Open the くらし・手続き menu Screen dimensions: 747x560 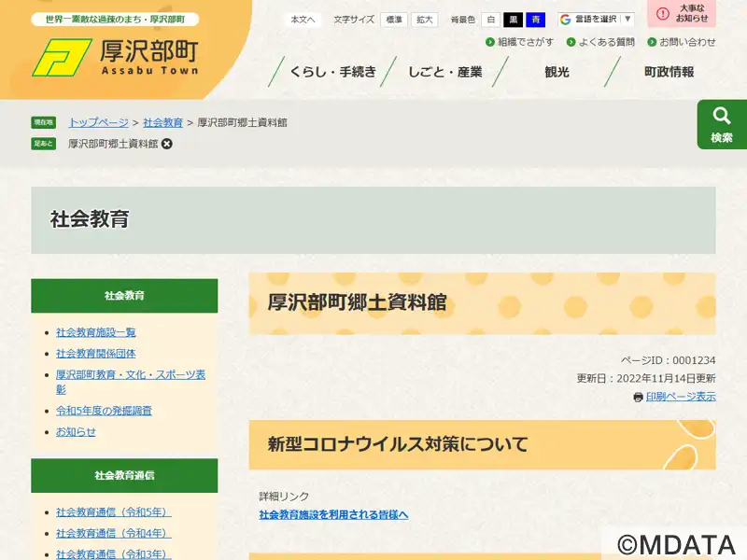[x=332, y=72]
